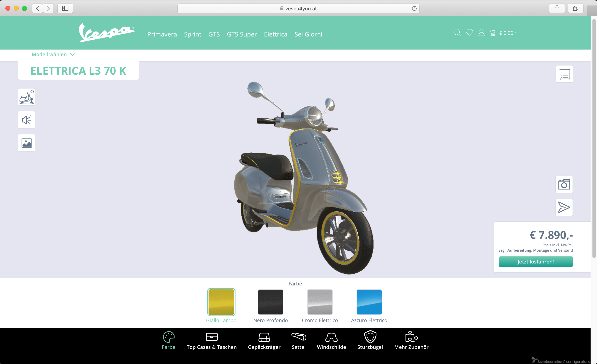Open the GTS Super menu
Screen dimensions: 597x364
pyautogui.click(x=242, y=34)
